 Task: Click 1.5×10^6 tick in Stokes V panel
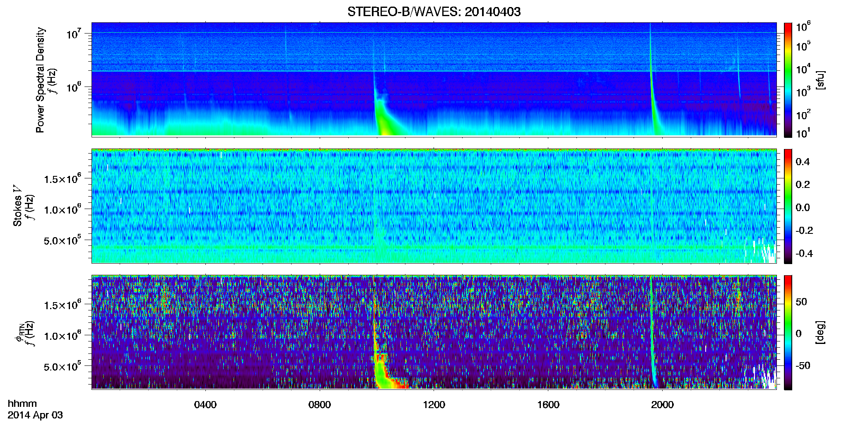tap(62, 179)
